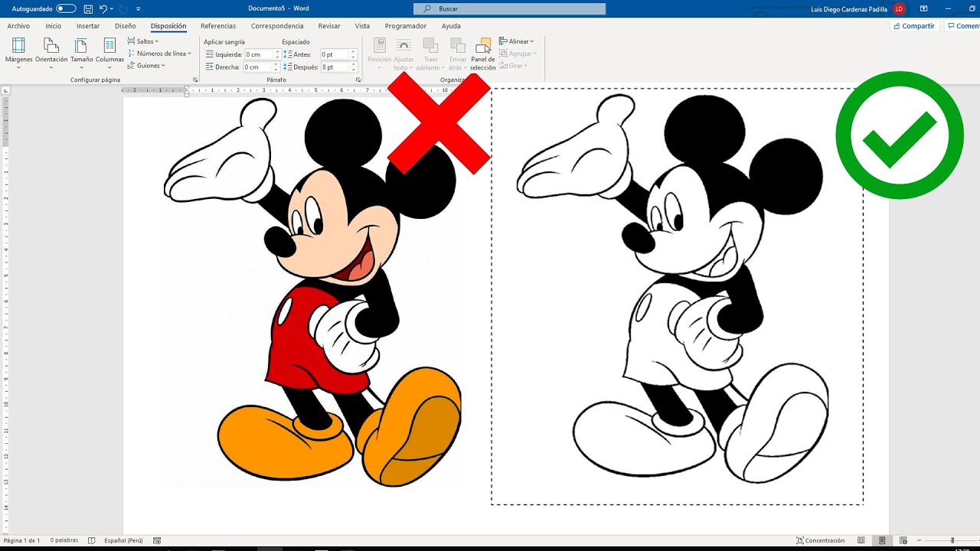Click the macro recording status icon
The height and width of the screenshot is (551, 980).
point(157,540)
